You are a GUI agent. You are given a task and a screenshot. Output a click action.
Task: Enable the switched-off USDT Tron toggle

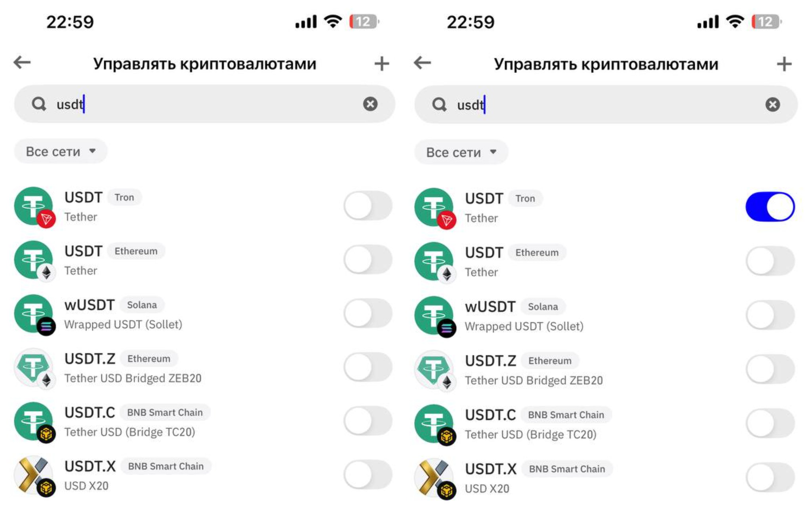[x=368, y=206]
